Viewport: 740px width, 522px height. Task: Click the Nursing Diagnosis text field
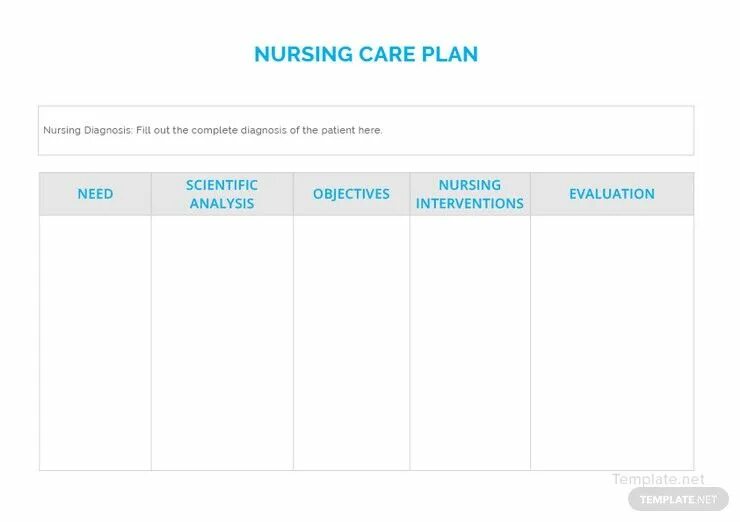(366, 131)
